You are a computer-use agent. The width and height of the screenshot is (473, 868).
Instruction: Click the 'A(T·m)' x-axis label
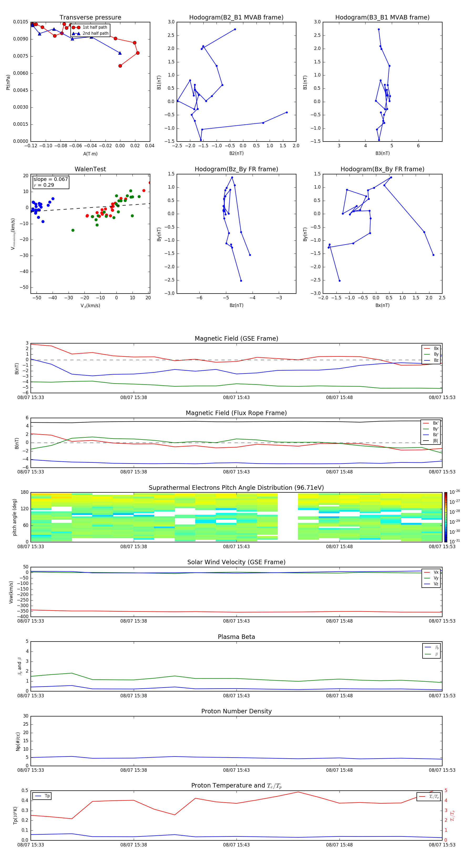pos(90,154)
